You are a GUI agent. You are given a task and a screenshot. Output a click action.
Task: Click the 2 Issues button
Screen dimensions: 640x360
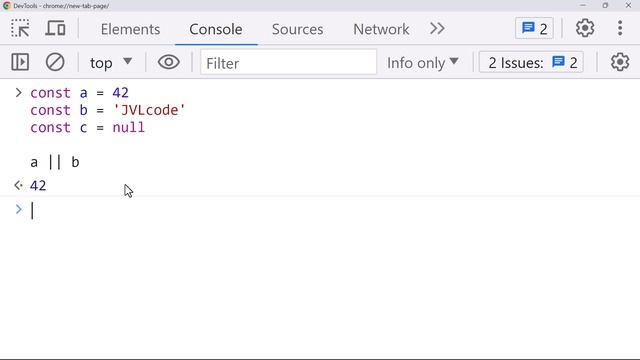531,63
